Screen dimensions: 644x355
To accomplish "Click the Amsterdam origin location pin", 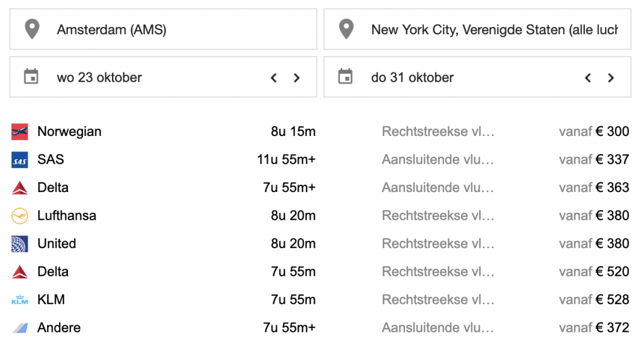I will pyautogui.click(x=31, y=30).
